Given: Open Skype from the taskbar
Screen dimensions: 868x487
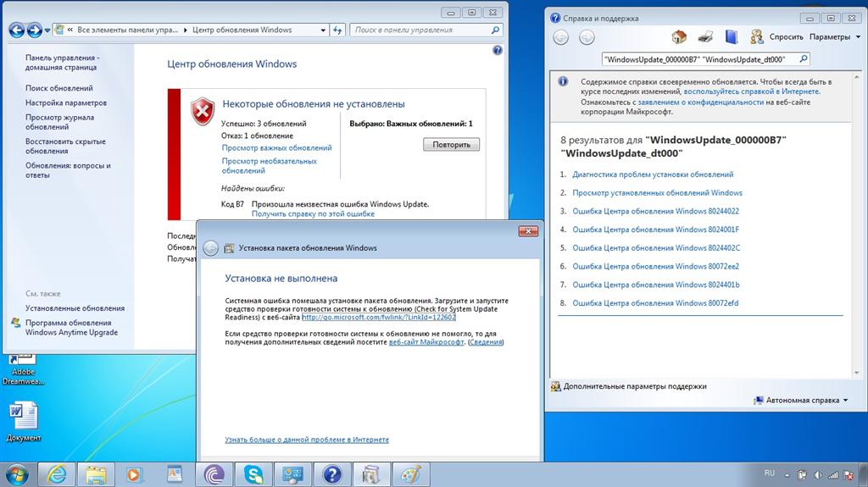Looking at the screenshot, I should pos(253,475).
